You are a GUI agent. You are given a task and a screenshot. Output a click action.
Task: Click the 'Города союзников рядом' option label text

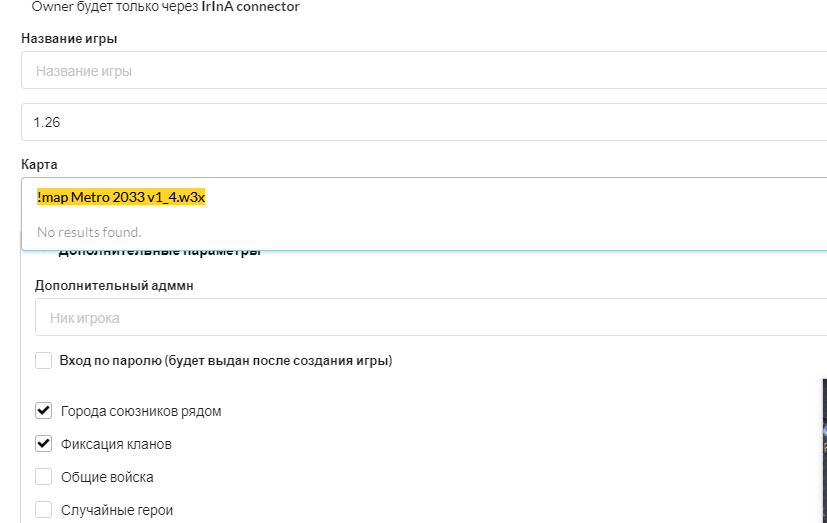coord(141,411)
